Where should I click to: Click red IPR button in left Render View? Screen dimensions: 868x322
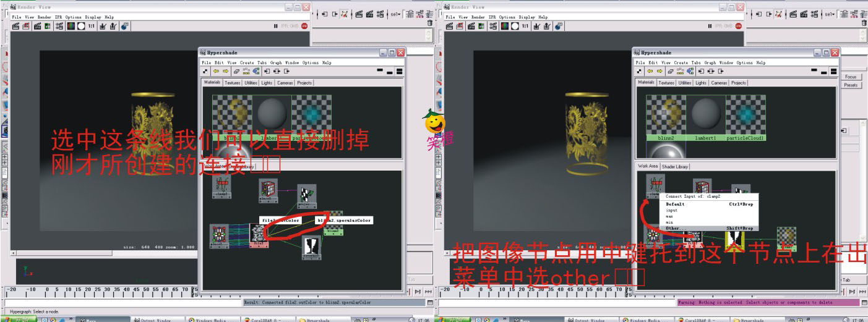[304, 27]
